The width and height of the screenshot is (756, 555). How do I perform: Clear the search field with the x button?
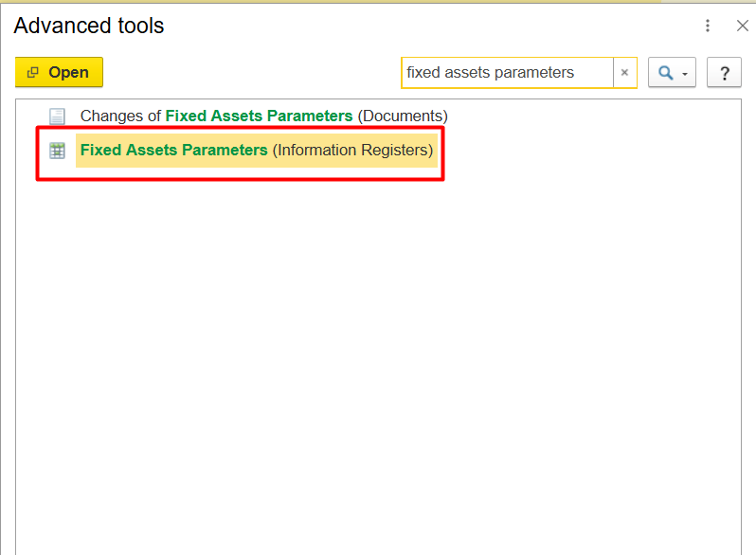tap(625, 73)
